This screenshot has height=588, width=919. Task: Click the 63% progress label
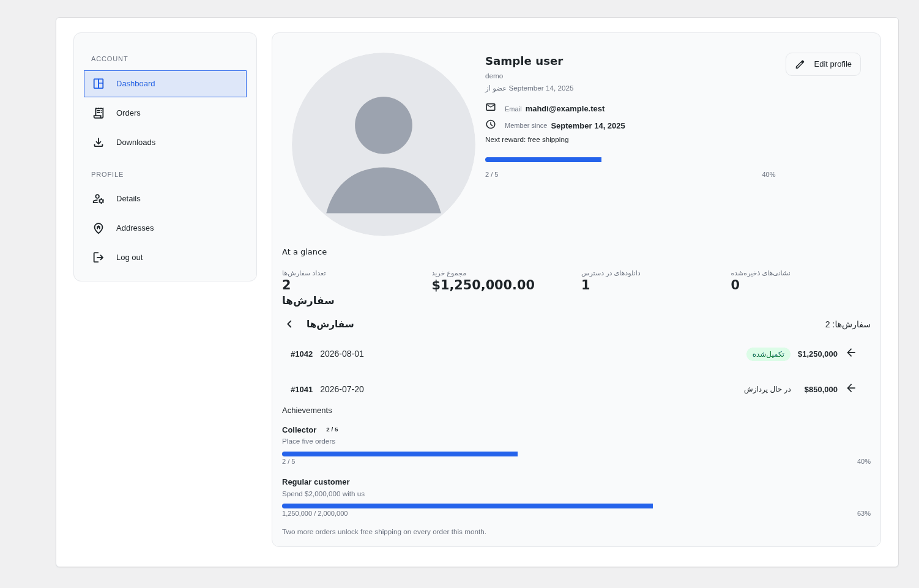(x=864, y=513)
